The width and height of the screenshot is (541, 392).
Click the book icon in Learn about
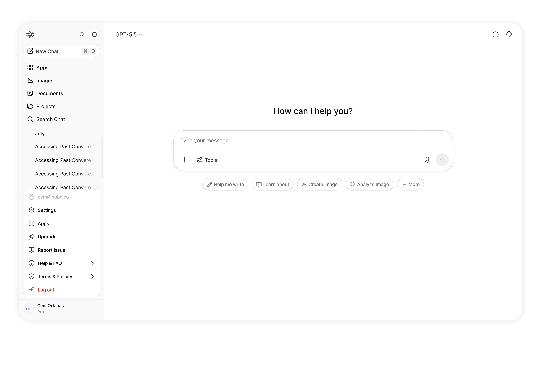point(259,184)
